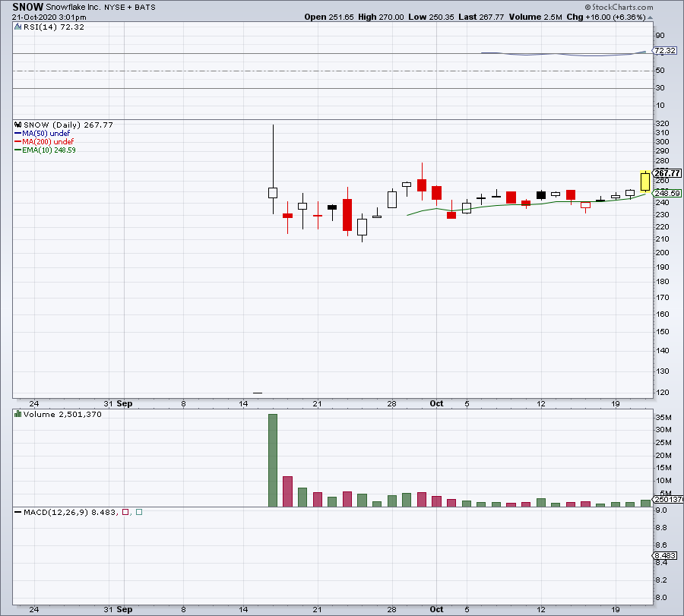Click the 20M label on the volume axis
The width and height of the screenshot is (684, 616).
(x=663, y=455)
